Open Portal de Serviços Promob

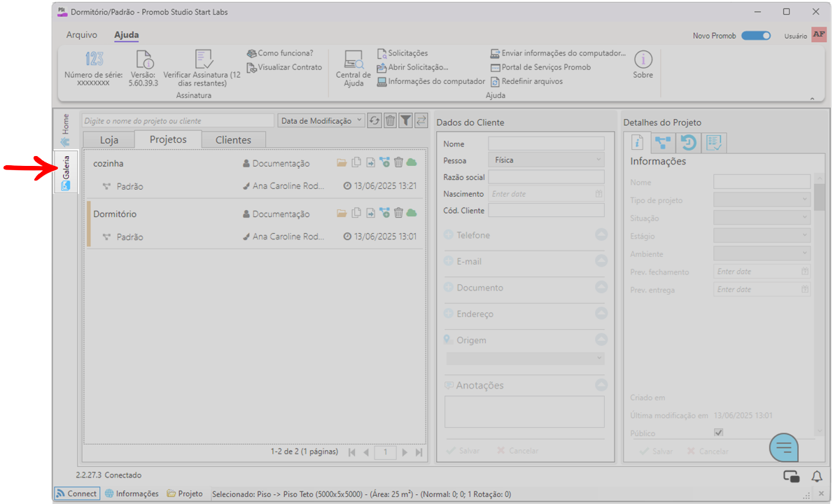(x=540, y=67)
